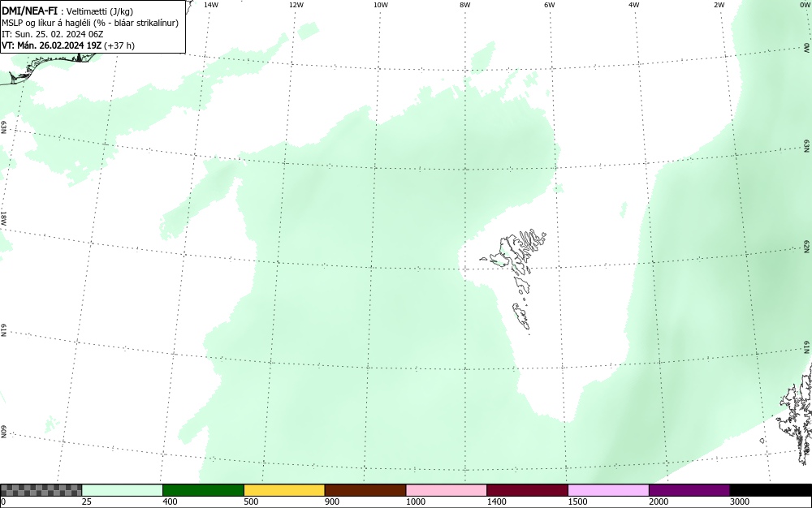
Task: Click the legend value 3000
Action: (x=740, y=502)
